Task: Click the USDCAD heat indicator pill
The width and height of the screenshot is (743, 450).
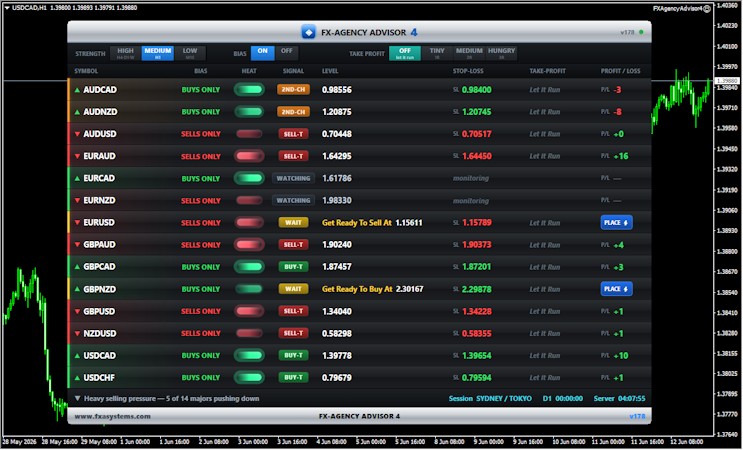Action: [249, 355]
